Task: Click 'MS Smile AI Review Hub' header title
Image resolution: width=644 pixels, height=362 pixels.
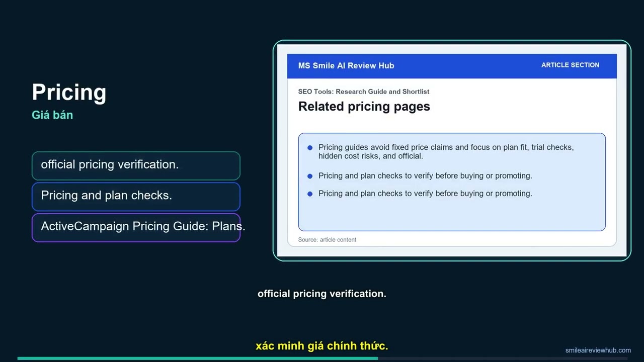Action: 346,65
